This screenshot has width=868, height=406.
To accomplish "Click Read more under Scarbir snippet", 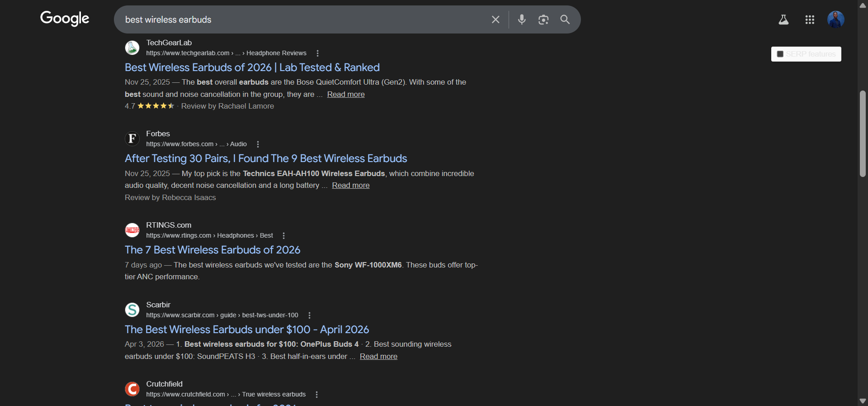I will point(378,357).
